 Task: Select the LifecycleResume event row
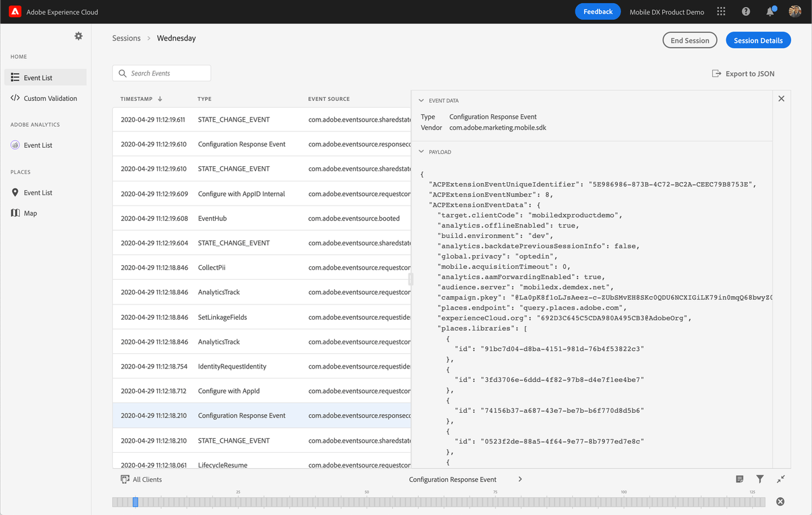[x=262, y=461]
